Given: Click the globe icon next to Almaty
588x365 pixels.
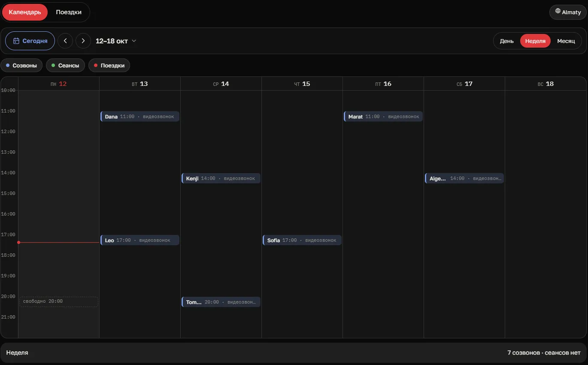Looking at the screenshot, I should 558,12.
